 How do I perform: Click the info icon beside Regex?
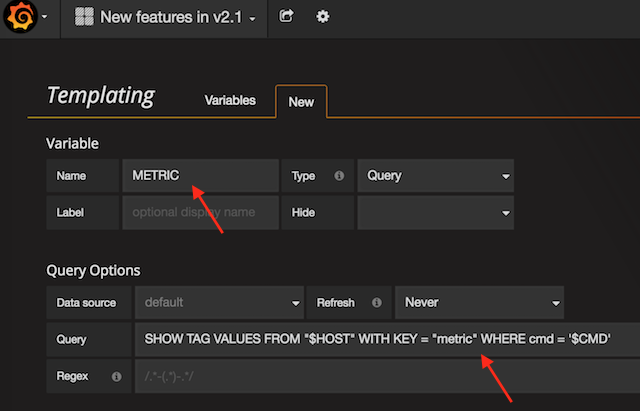pos(117,377)
